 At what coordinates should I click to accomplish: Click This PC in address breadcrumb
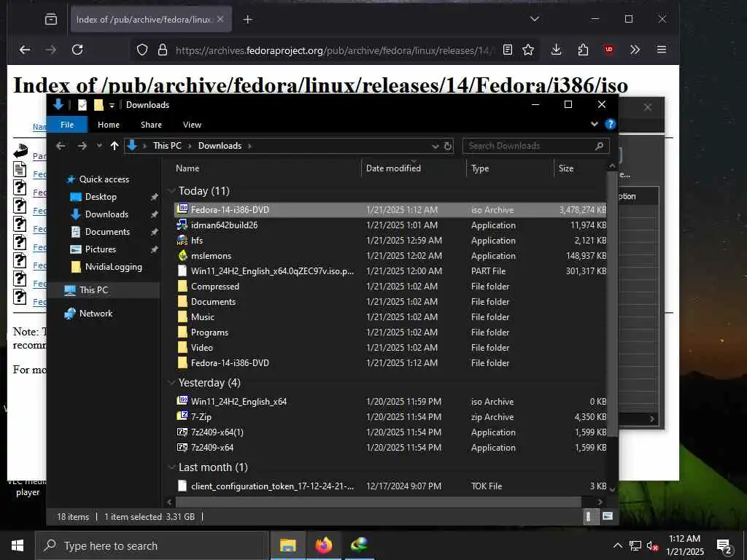(167, 146)
